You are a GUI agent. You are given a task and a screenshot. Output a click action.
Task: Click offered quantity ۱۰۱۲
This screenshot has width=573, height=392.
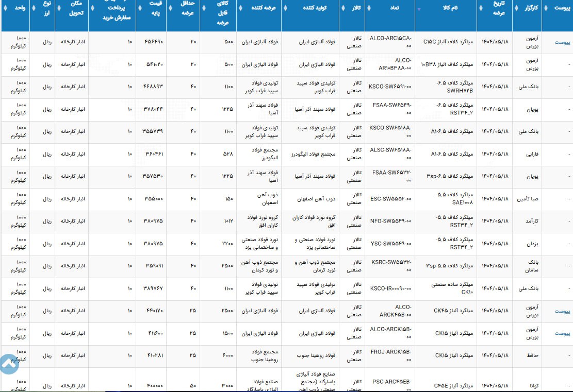pyautogui.click(x=227, y=221)
